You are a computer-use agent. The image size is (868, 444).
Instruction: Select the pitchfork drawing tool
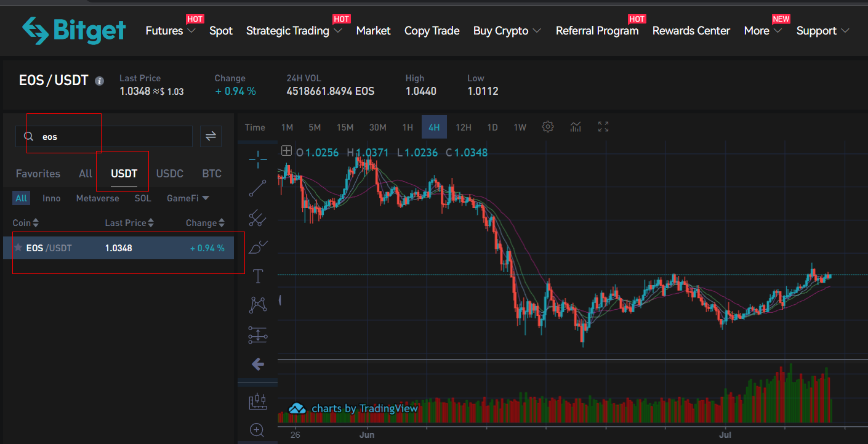pyautogui.click(x=257, y=217)
